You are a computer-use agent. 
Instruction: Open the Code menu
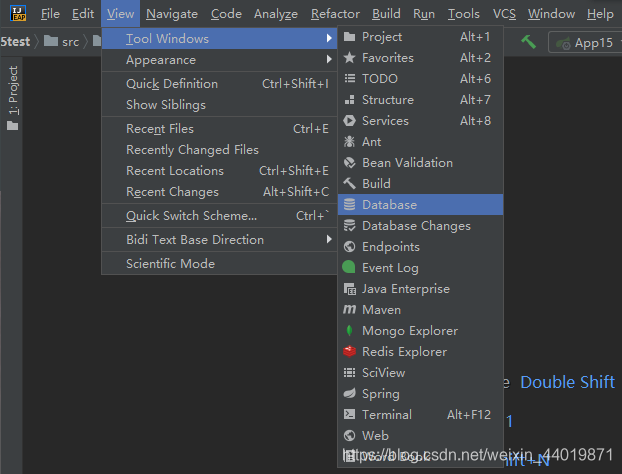(226, 14)
